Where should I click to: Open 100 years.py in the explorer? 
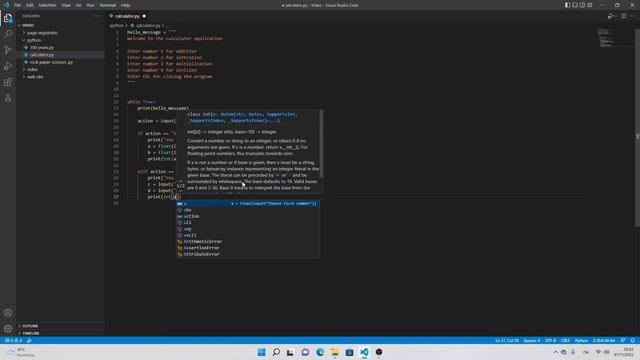60,47
